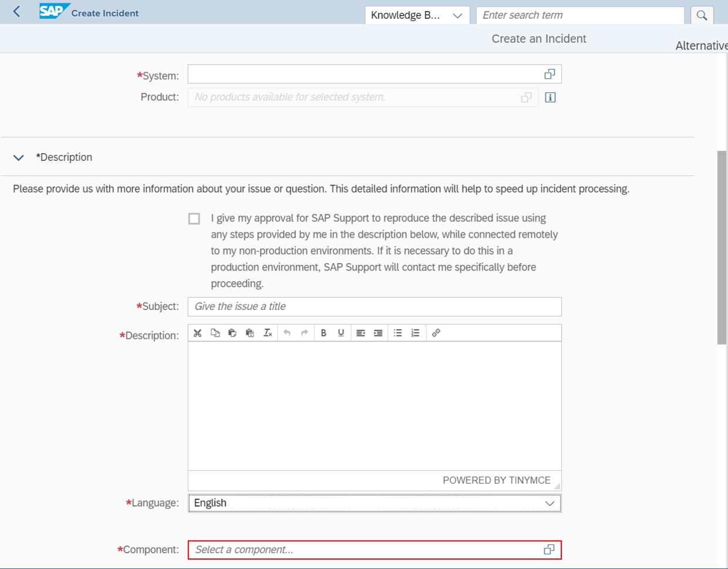
Task: Open value help icon in Product field
Action: pos(527,97)
